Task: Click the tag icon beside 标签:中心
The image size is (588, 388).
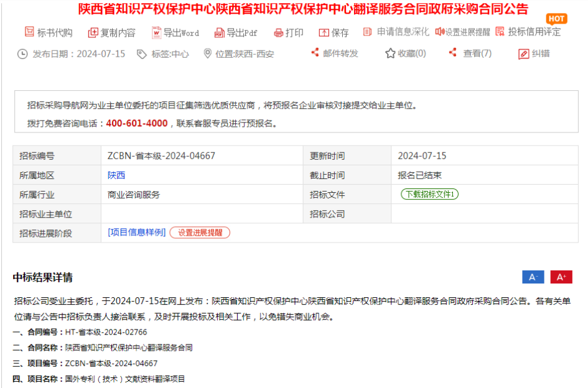Action: click(x=141, y=54)
